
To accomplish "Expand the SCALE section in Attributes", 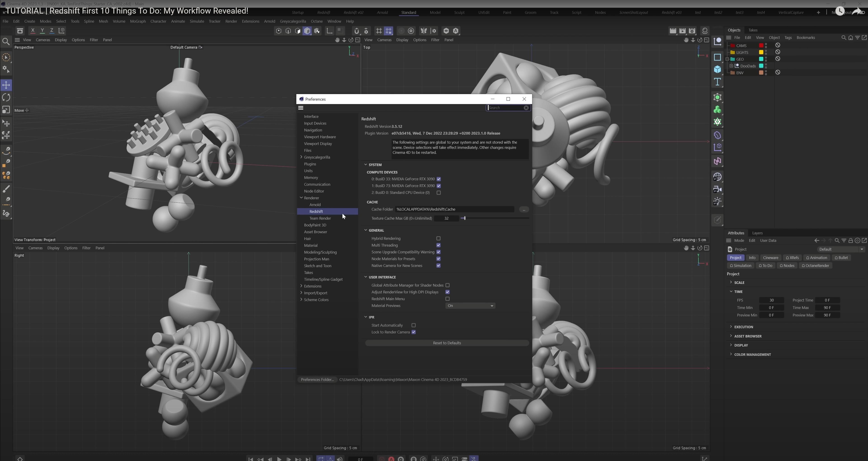I will 731,282.
